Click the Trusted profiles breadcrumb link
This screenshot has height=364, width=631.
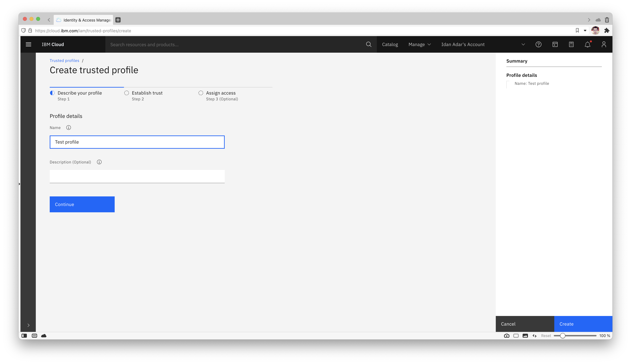(64, 60)
